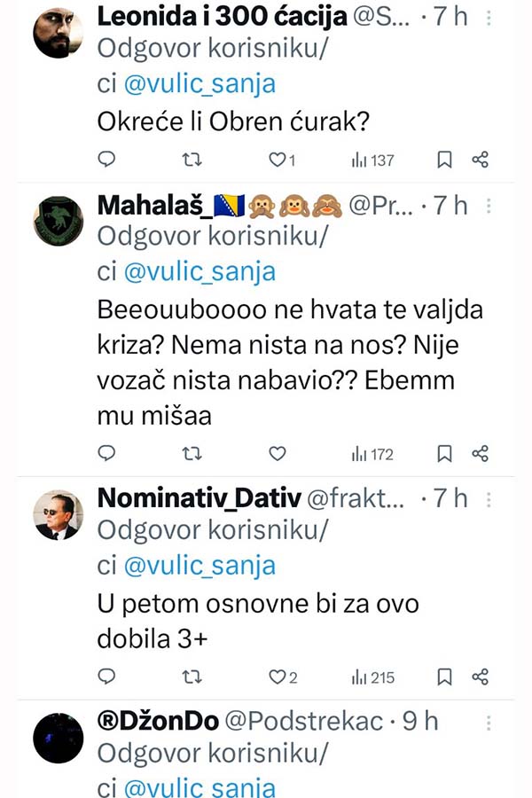
Task: Open @vulic_sanja mention in Nominativ_Dativ's reply
Action: coord(199,565)
